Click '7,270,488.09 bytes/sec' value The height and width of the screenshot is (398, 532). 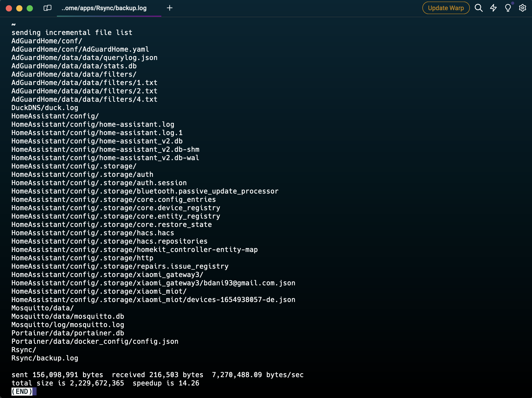[x=258, y=375]
